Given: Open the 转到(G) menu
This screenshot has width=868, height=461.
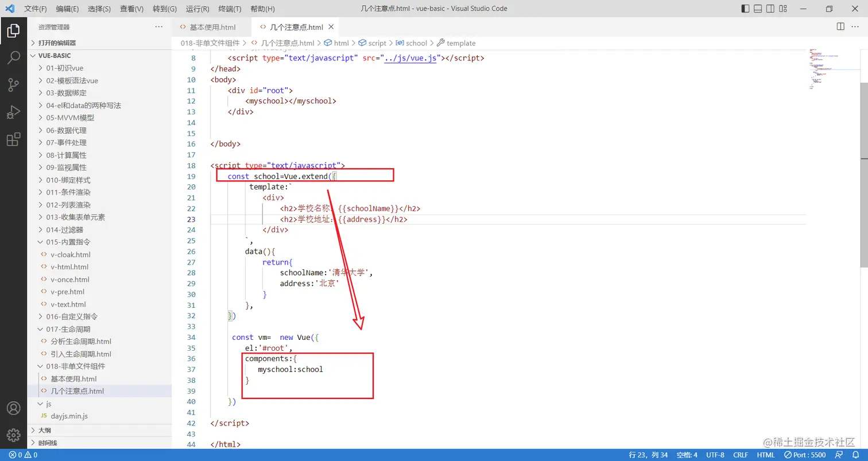Looking at the screenshot, I should [x=165, y=9].
